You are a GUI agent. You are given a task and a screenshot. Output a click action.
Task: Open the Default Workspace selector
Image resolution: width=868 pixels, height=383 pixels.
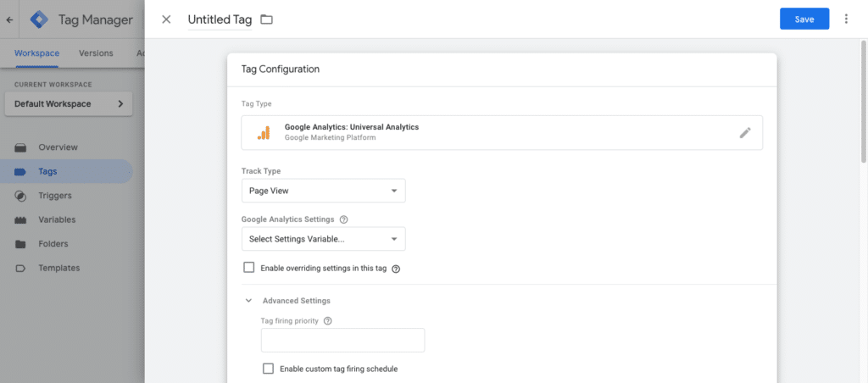click(x=69, y=104)
